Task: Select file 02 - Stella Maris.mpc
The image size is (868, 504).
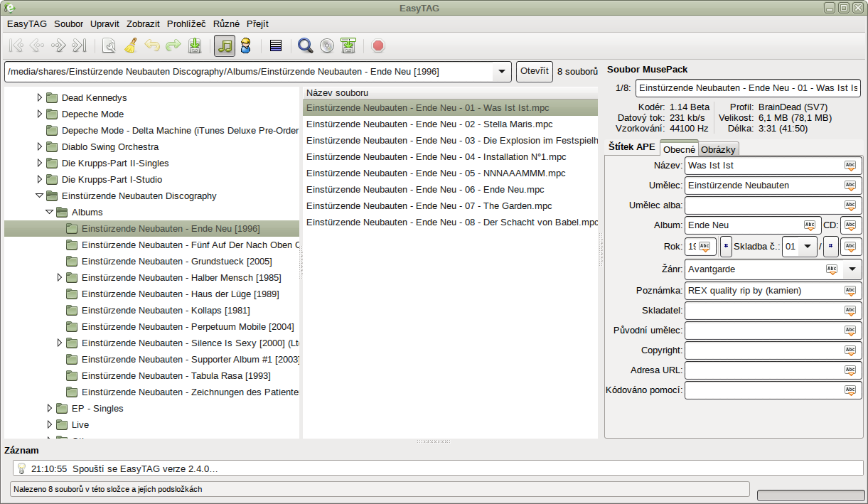Action: [450, 124]
